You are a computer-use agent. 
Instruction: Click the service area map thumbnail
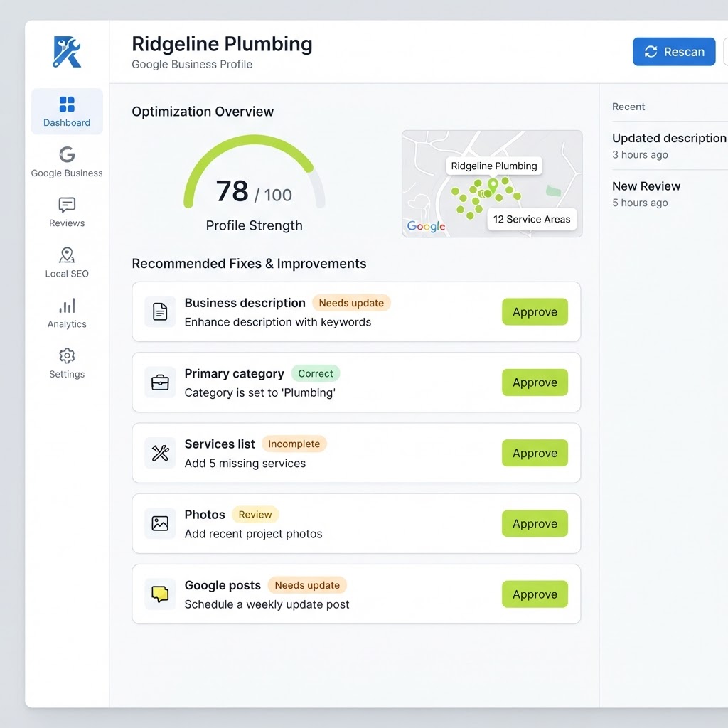click(x=492, y=183)
